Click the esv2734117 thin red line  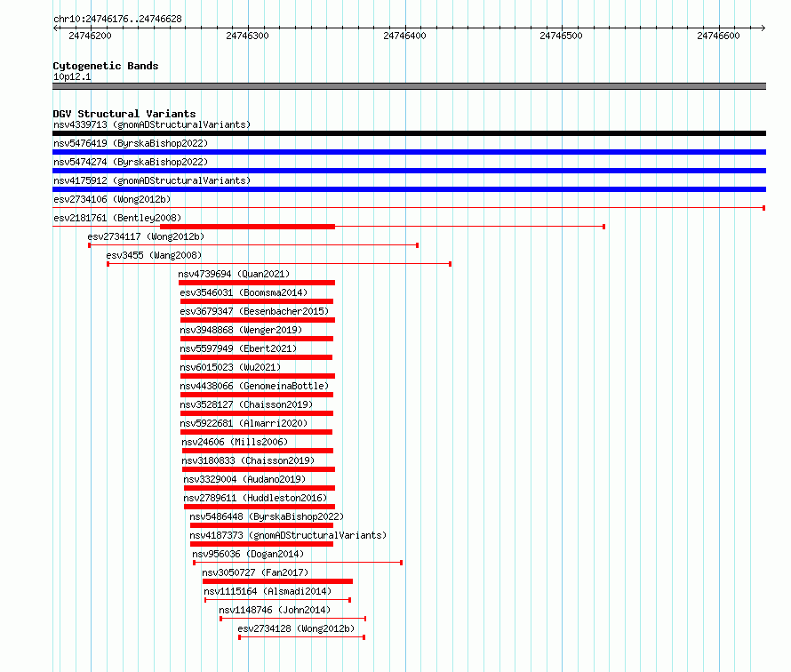coord(253,245)
